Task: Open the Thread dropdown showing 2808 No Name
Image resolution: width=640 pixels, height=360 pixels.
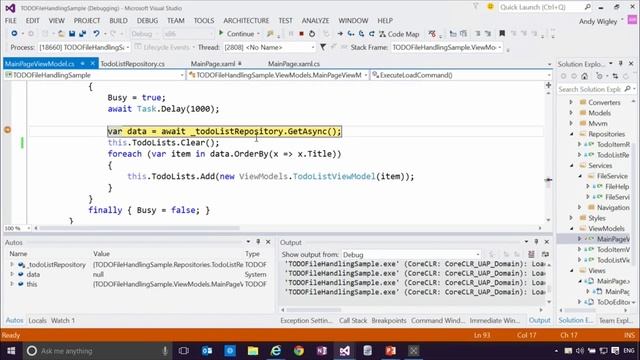Action: [x=269, y=47]
